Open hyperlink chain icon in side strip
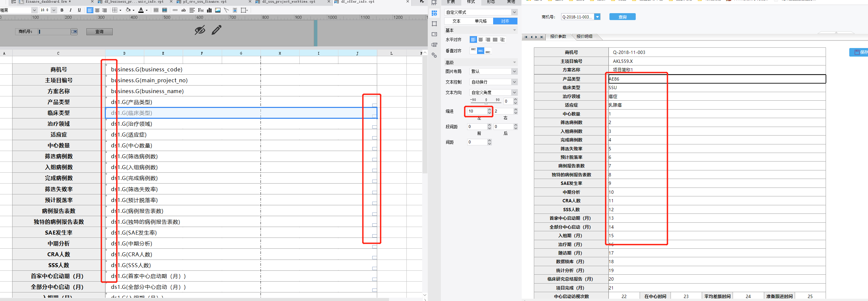 [x=434, y=55]
